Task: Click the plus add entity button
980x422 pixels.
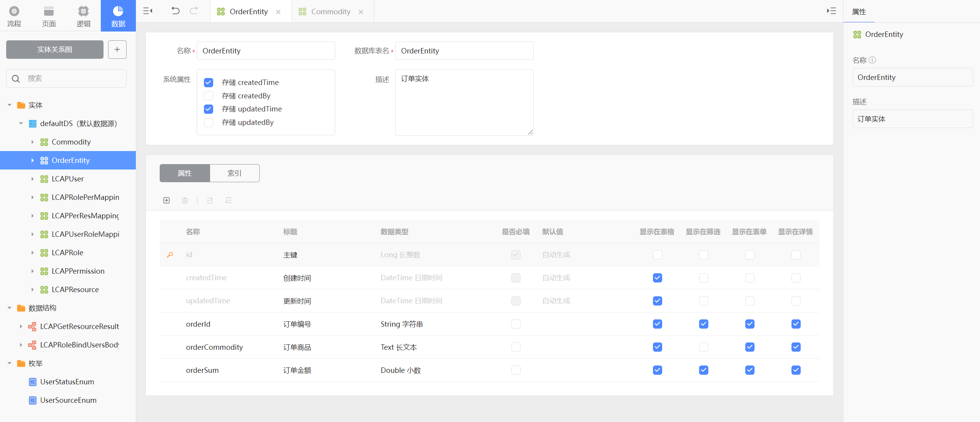Action: 117,50
